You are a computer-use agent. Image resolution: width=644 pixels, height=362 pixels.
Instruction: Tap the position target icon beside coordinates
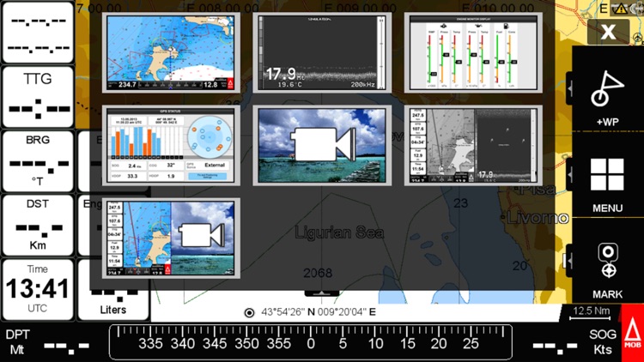249,313
